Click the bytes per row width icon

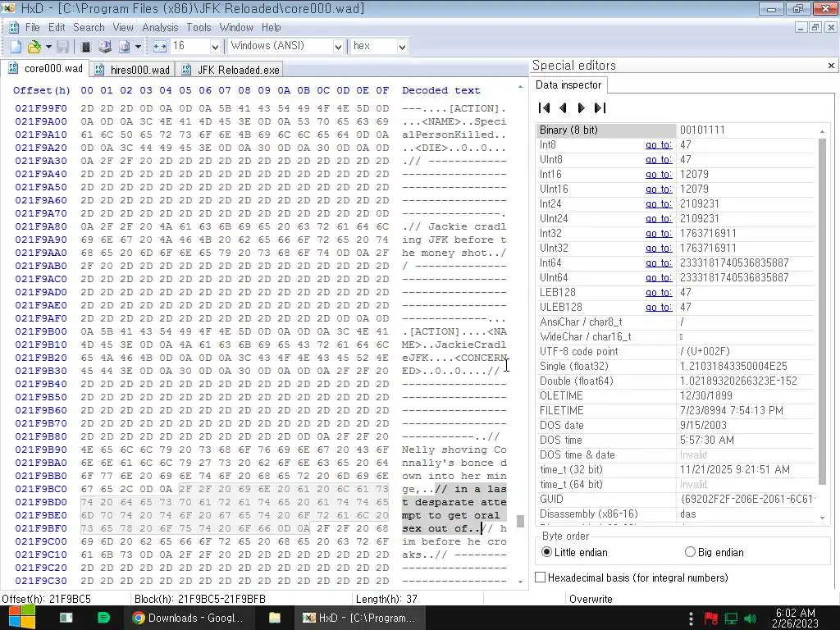[160, 47]
